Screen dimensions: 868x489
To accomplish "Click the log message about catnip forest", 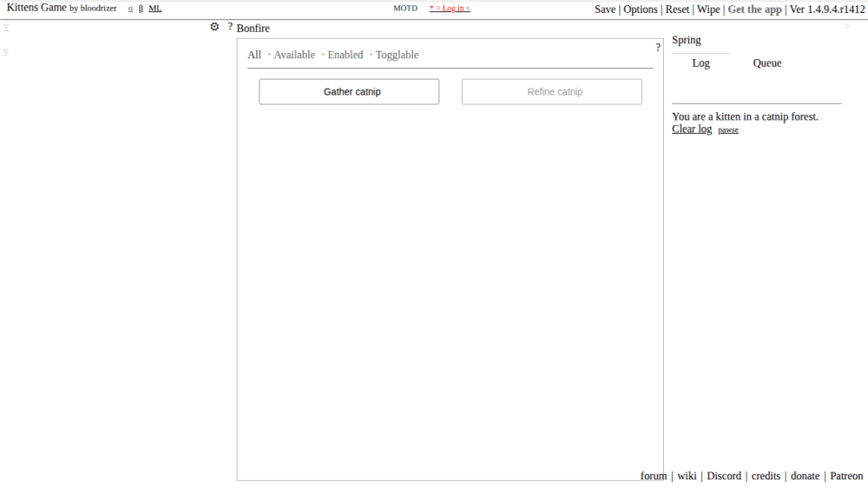I will [745, 117].
